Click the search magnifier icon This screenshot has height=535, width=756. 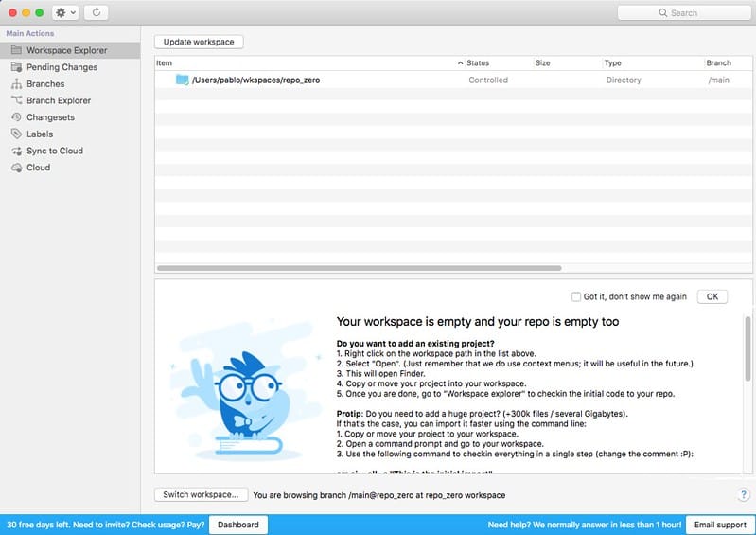663,12
